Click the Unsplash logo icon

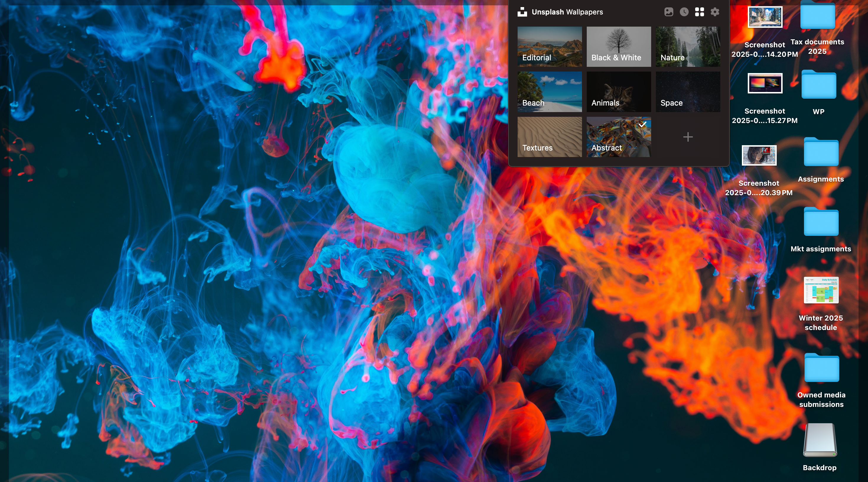pyautogui.click(x=522, y=12)
